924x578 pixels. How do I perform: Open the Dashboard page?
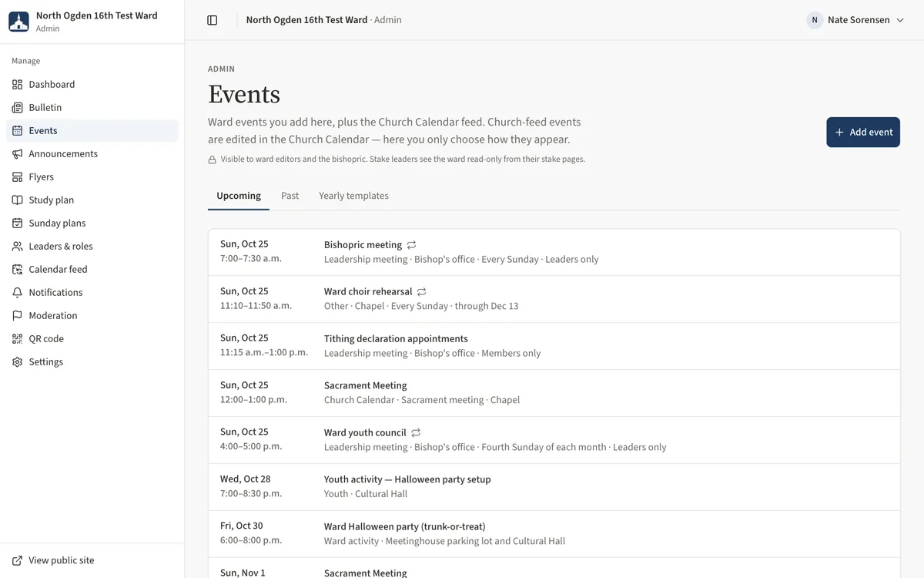coord(92,85)
